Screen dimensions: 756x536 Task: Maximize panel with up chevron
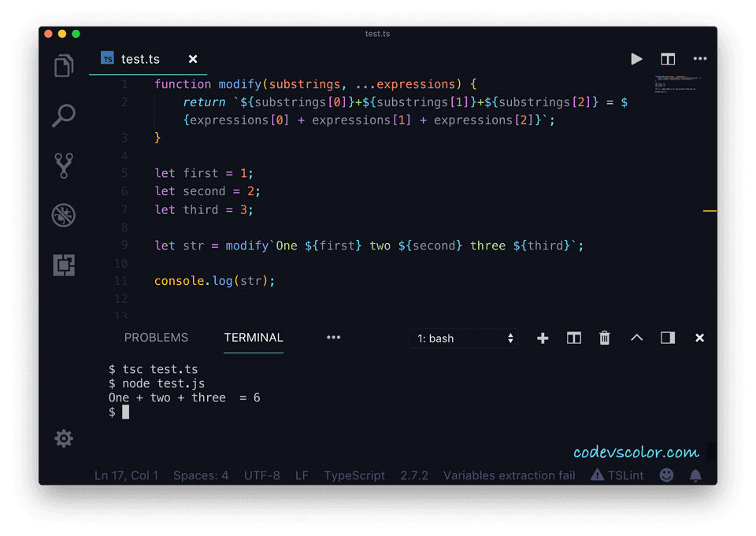[x=636, y=338]
